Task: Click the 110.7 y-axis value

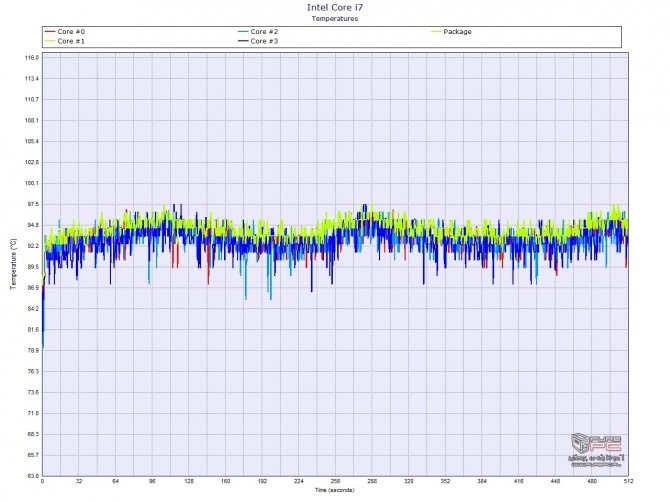Action: click(x=32, y=100)
